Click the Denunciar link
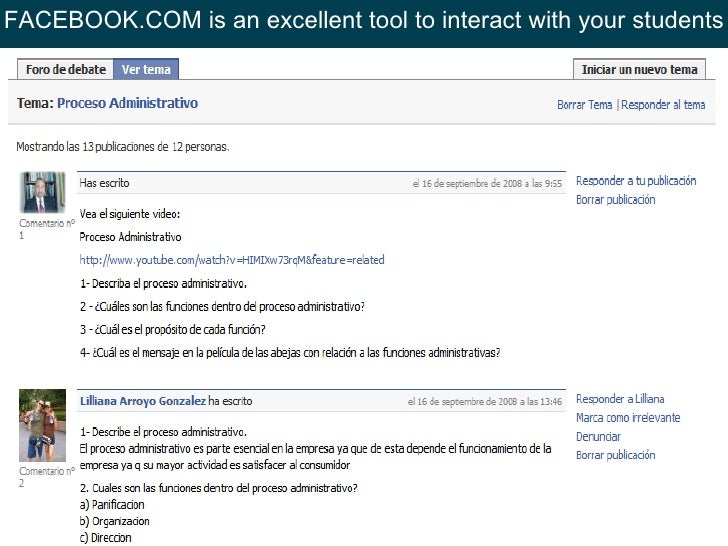The height and width of the screenshot is (546, 728). point(598,436)
